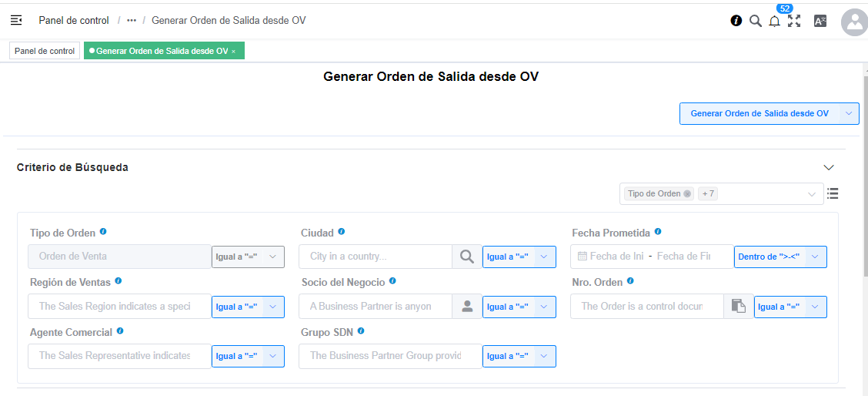Open the language translation icon
Viewport: 868px width, 396px height.
(820, 21)
